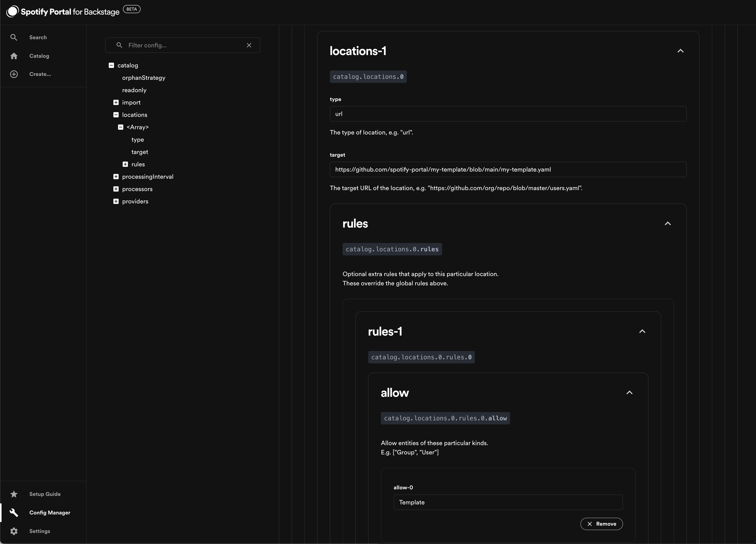Expand the rules tree node
Viewport: 756px width, 544px height.
coord(125,164)
